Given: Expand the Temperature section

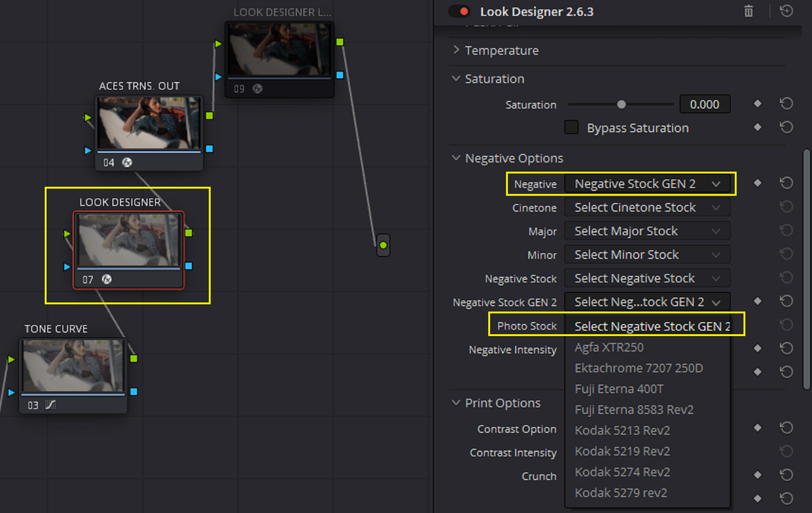Looking at the screenshot, I should coord(456,50).
